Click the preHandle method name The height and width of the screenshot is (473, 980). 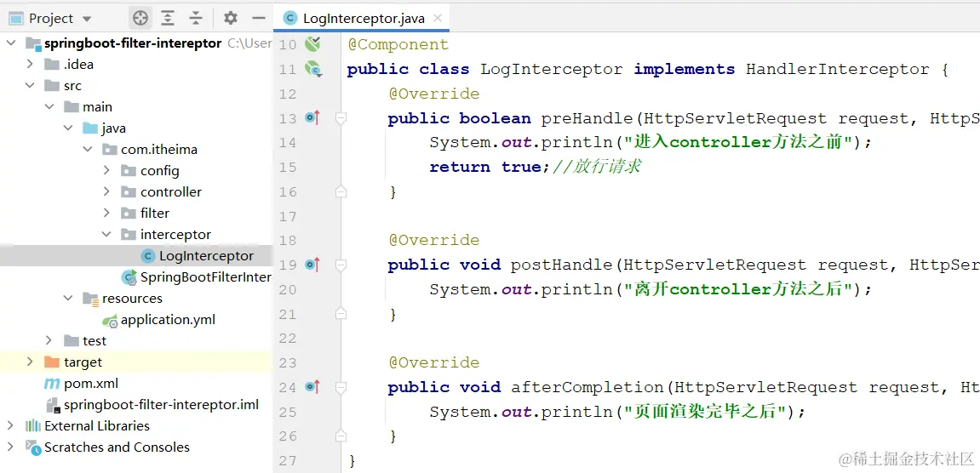[587, 118]
